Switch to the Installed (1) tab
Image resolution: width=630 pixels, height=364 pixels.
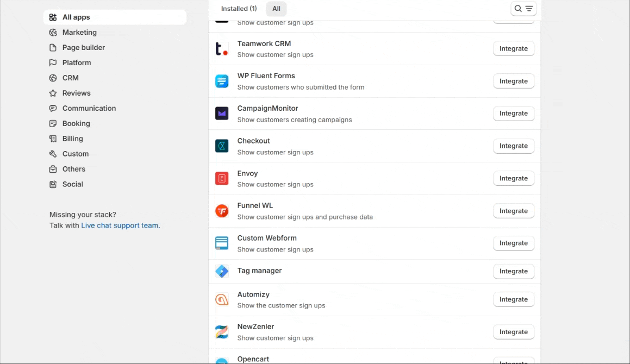[x=239, y=9]
